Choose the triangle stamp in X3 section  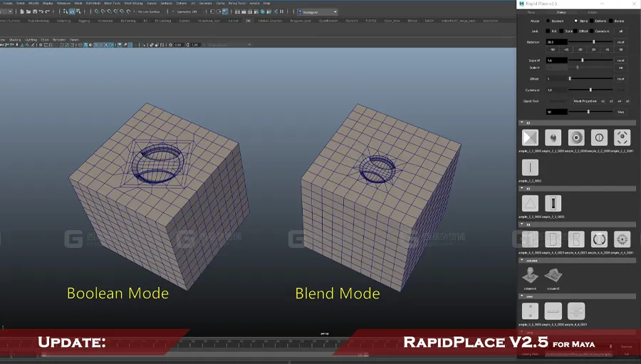pos(530,203)
